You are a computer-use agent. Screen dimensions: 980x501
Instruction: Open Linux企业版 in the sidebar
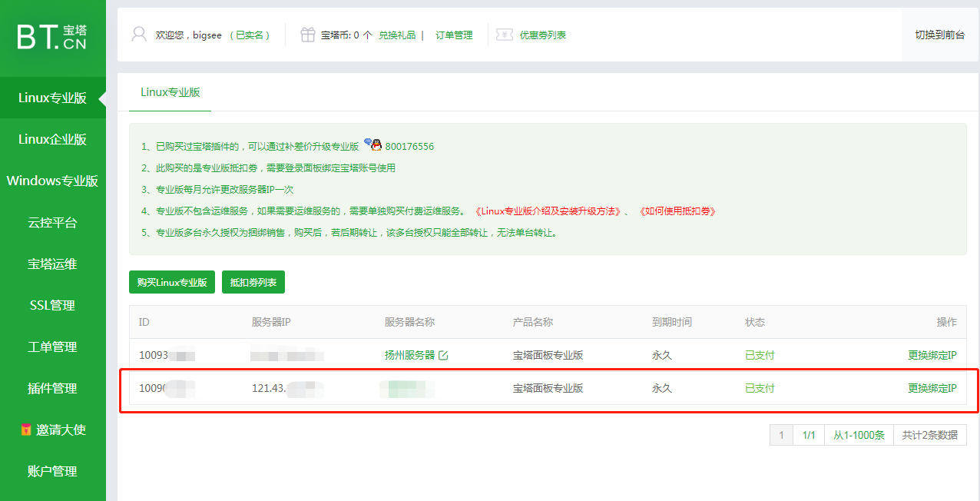click(52, 139)
